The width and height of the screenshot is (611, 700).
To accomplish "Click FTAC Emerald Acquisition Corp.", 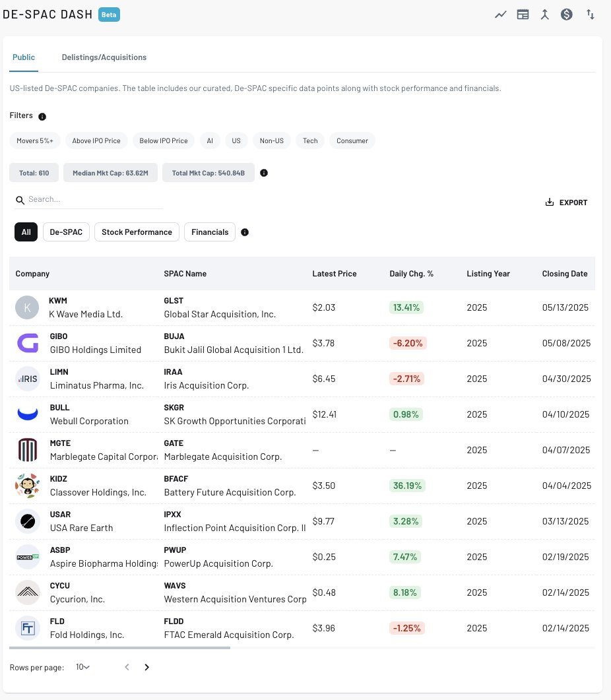I will [x=229, y=635].
